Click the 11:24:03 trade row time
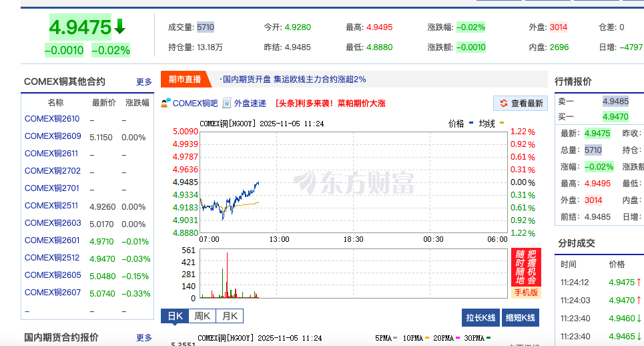Screen dimensions: 644x346 tap(575, 301)
